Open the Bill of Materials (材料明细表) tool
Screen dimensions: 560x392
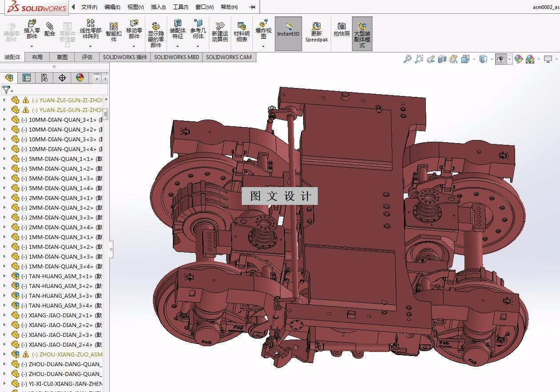pos(242,32)
